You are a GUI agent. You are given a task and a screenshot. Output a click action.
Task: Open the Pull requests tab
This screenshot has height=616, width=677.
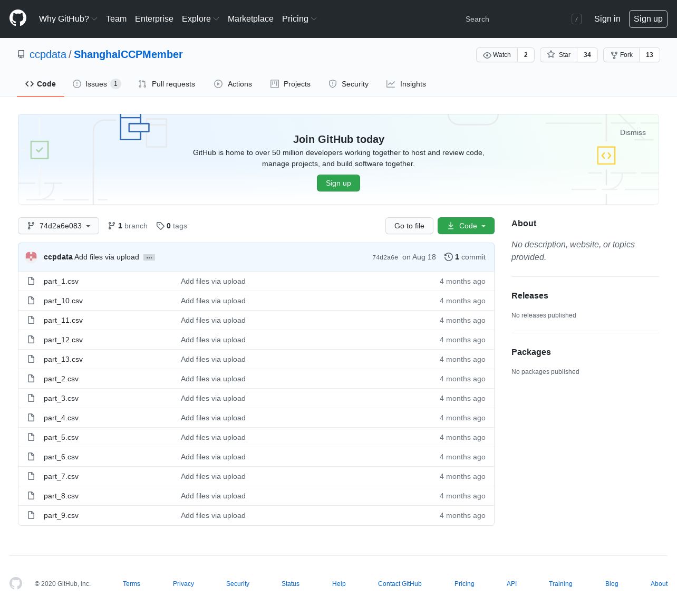pyautogui.click(x=167, y=84)
